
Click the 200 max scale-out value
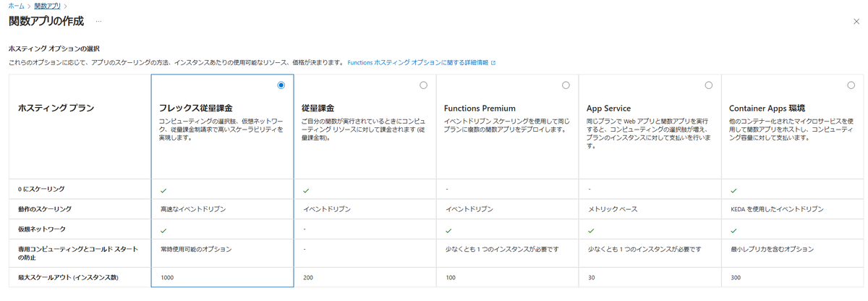(x=309, y=277)
